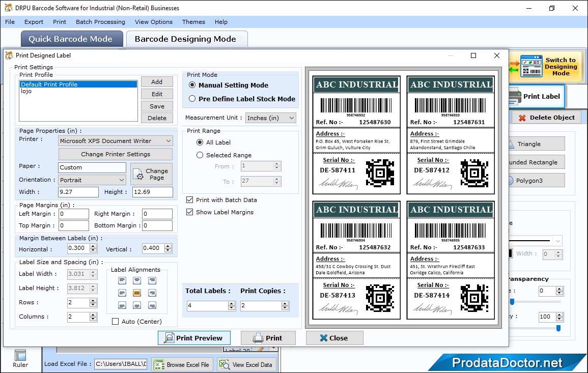Increase Rows spinner value
Image resolution: width=588 pixels, height=373 pixels.
point(93,300)
